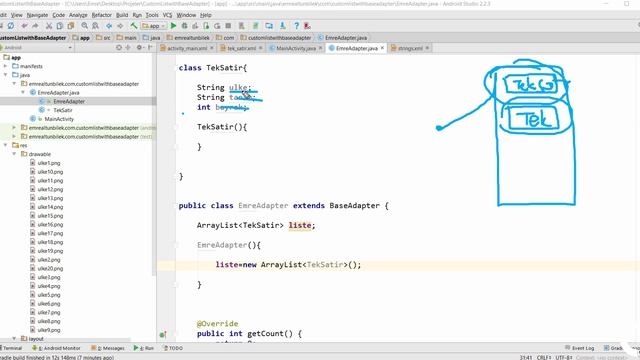Navigate Back with the left arrow icon
The width and height of the screenshot is (640, 360).
coord(109,26)
